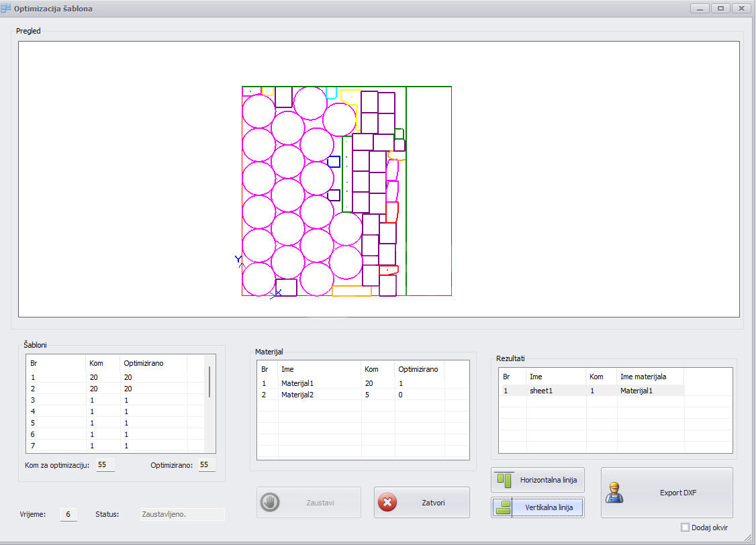Viewport: 756px width, 545px height.
Task: Click the Status field showing Zaustavljeno
Action: [182, 514]
